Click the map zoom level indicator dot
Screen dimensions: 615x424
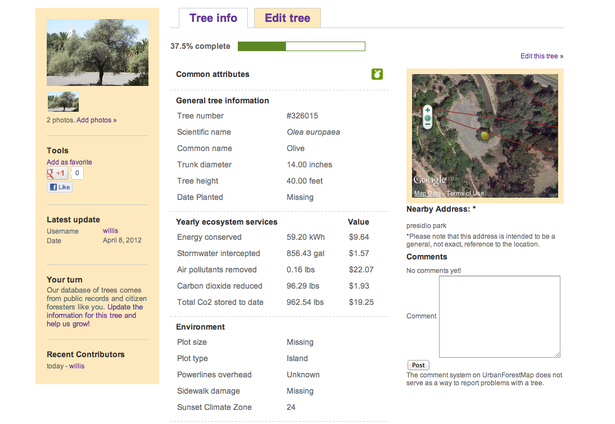coord(428,118)
